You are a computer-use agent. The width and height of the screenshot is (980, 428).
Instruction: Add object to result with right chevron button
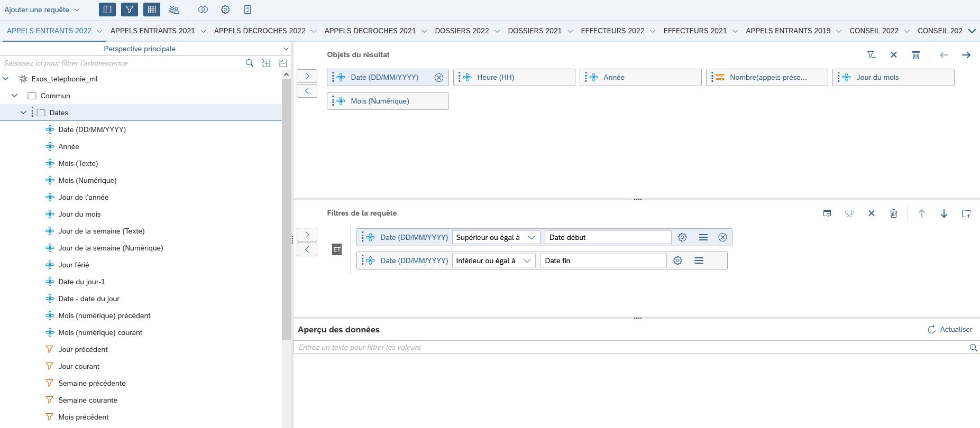pos(307,76)
